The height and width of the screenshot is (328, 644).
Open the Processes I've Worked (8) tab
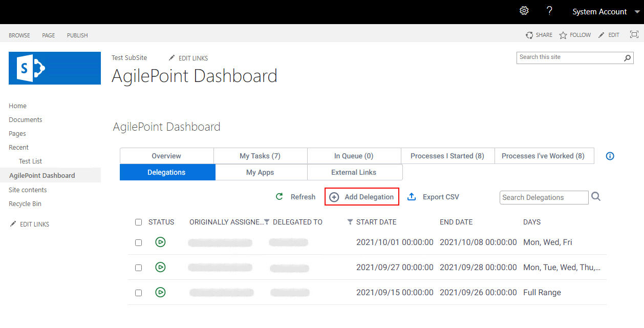tap(543, 156)
